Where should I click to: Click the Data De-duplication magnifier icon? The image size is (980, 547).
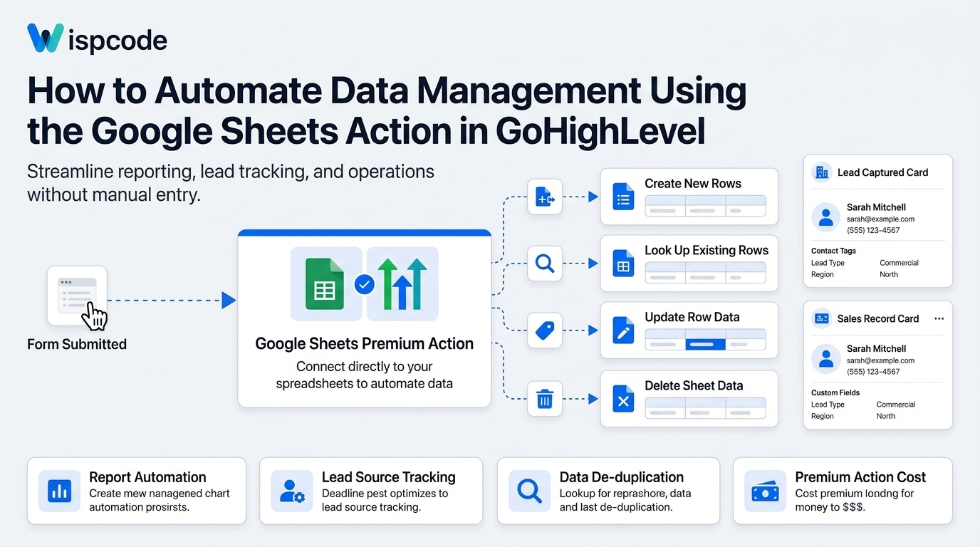pyautogui.click(x=529, y=491)
